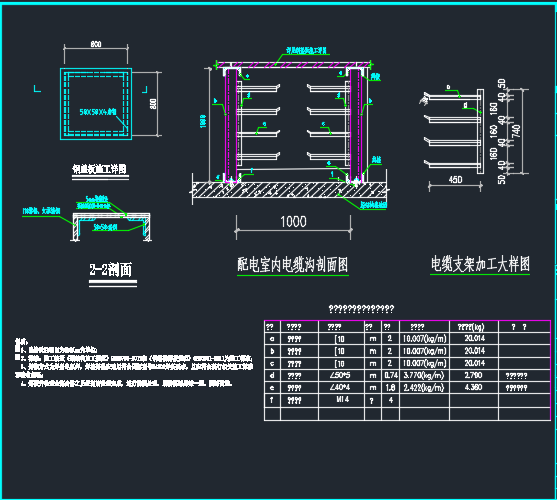The image size is (557, 500).
Task: Select the cover plate detail title under square plan
Action: 100,169
